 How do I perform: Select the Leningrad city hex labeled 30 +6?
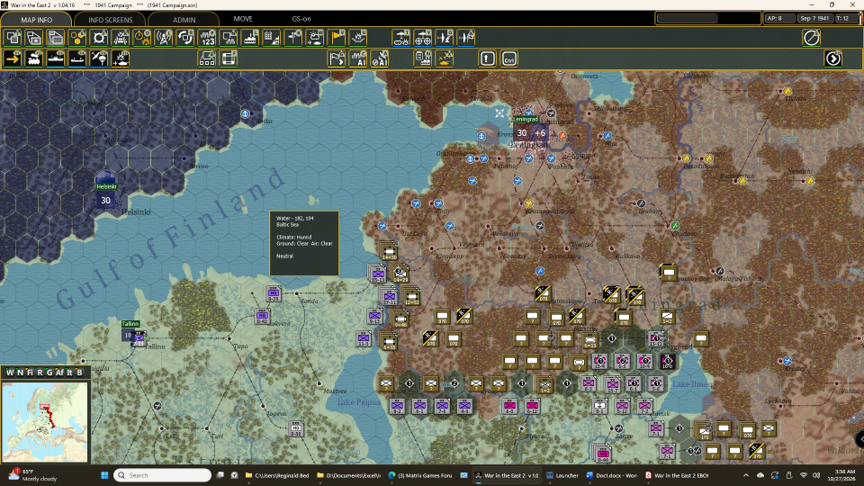[530, 133]
